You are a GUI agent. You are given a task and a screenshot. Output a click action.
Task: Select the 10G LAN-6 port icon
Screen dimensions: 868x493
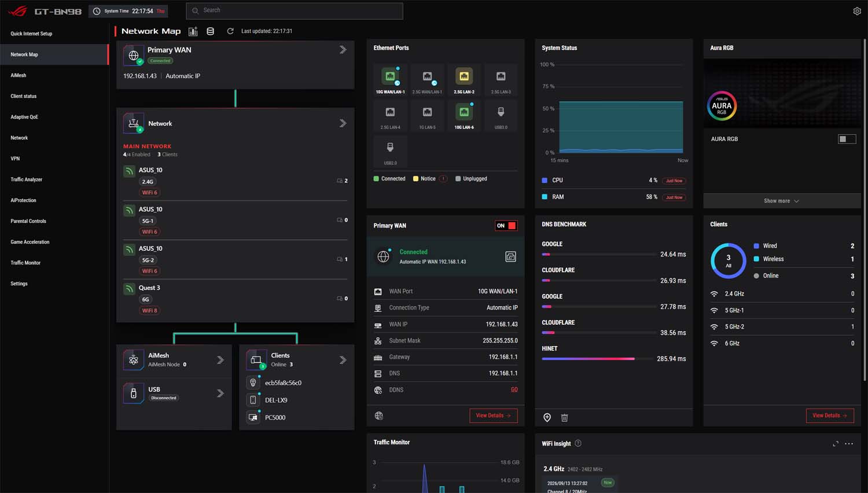[464, 112]
